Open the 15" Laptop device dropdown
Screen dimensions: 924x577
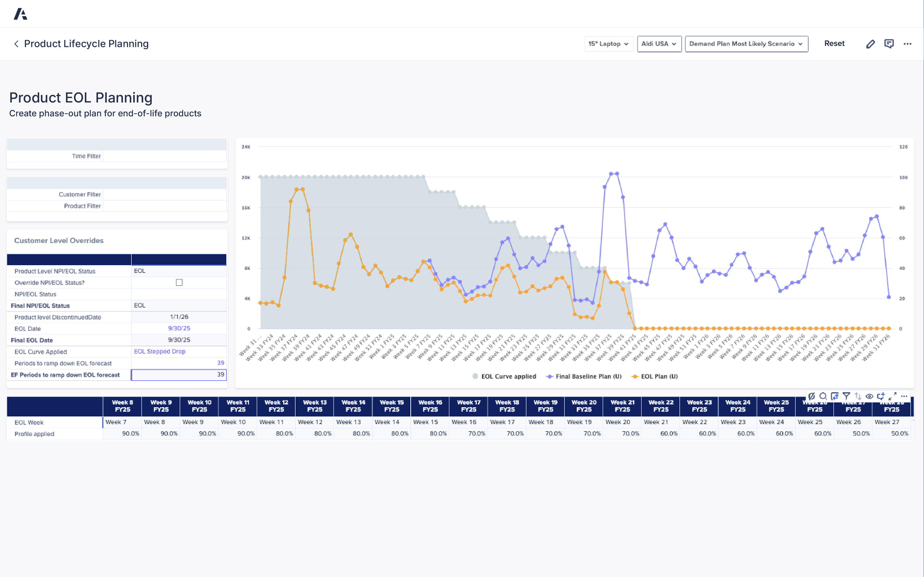(x=608, y=43)
